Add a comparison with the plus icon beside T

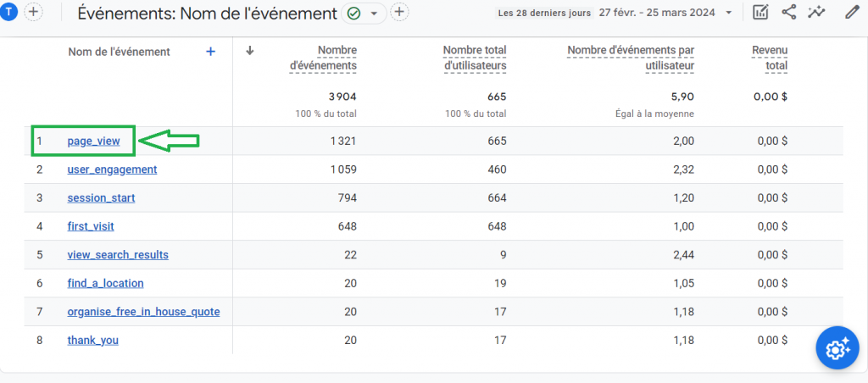(34, 12)
